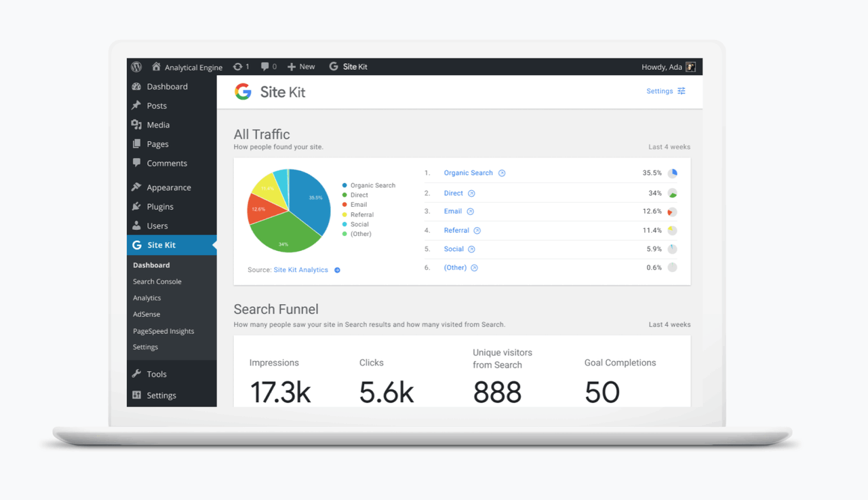Click the Goal Completions 50 value

click(602, 392)
